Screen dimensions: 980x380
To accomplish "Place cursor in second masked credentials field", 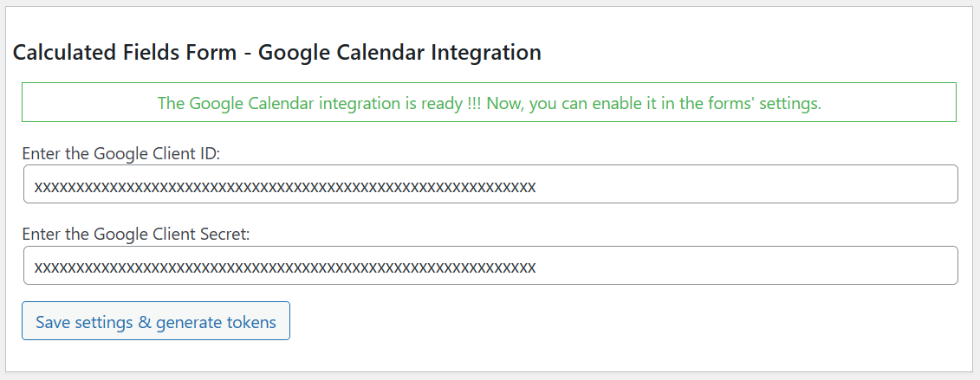I will click(x=490, y=266).
